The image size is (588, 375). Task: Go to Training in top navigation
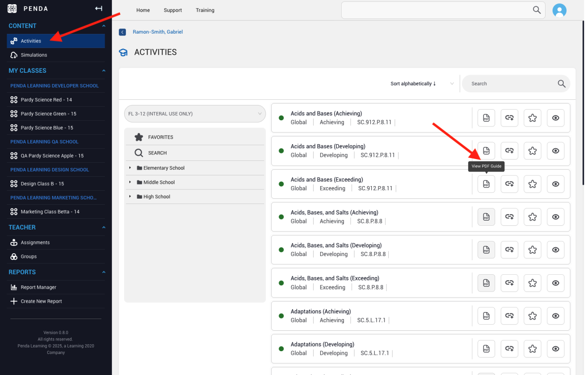click(205, 10)
